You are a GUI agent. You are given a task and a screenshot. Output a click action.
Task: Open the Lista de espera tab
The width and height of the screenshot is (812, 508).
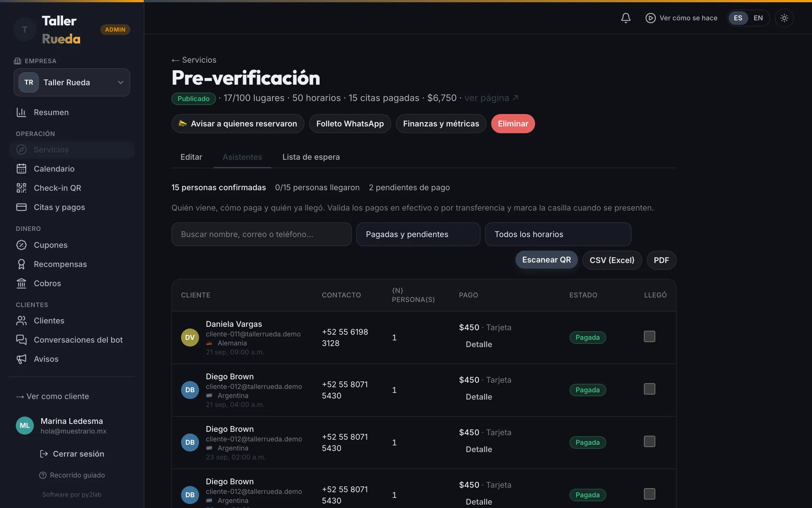pyautogui.click(x=311, y=157)
